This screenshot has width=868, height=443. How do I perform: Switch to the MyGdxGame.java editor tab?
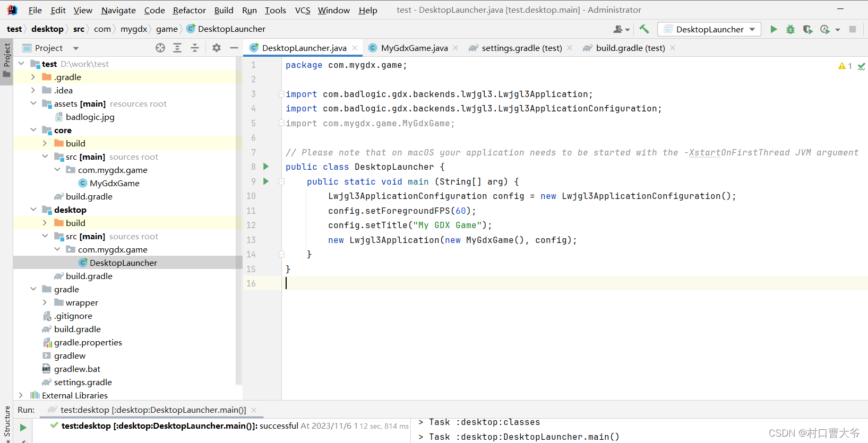coord(414,48)
